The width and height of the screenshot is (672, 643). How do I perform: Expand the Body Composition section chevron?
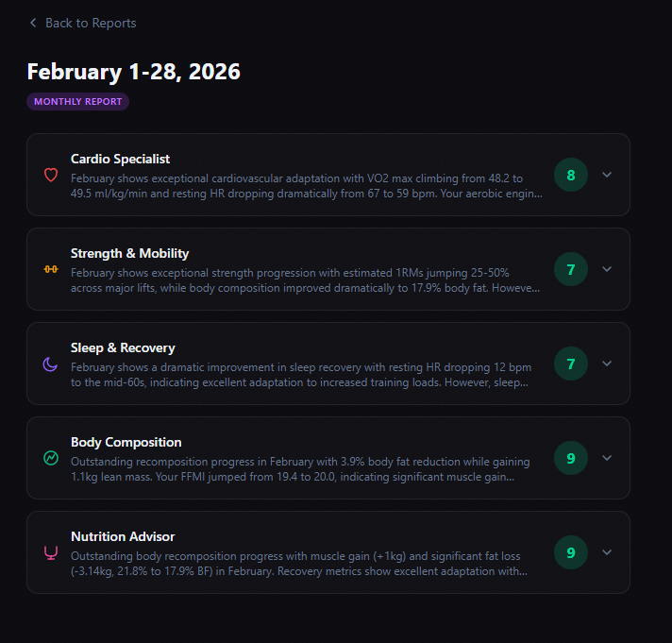pyautogui.click(x=607, y=458)
